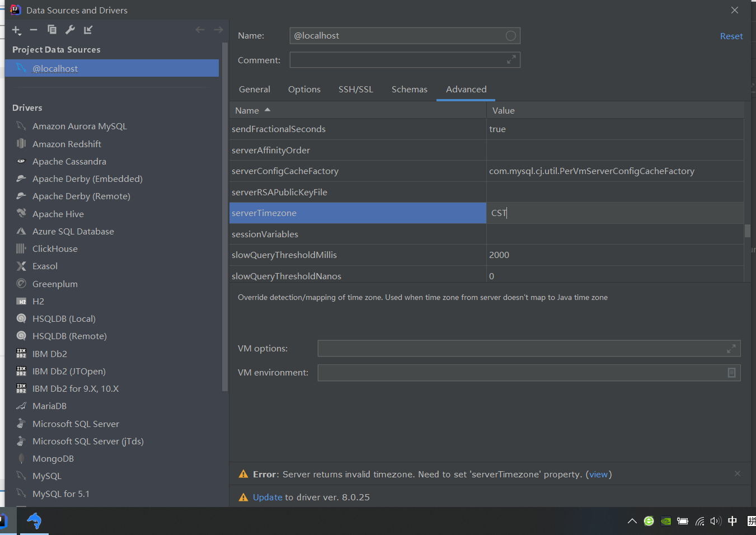
Task: Switch to the Schemas tab
Action: coord(409,89)
